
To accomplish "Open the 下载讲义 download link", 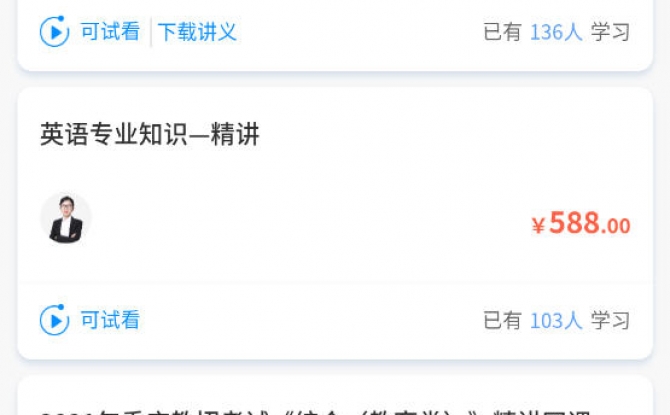I will point(197,32).
